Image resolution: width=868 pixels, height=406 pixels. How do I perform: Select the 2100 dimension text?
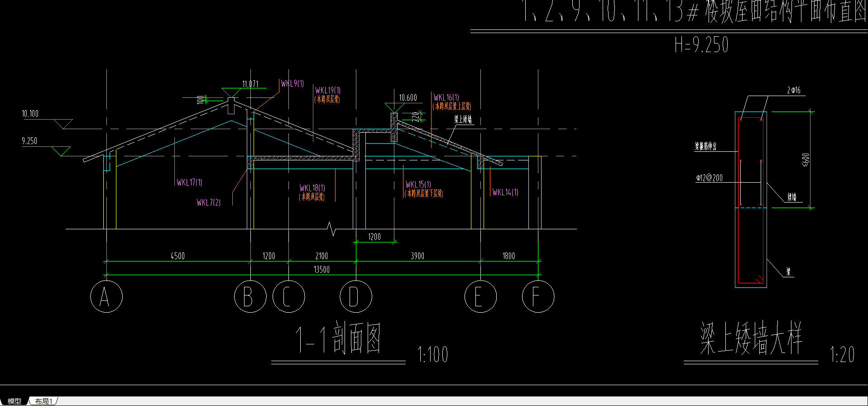click(x=321, y=256)
